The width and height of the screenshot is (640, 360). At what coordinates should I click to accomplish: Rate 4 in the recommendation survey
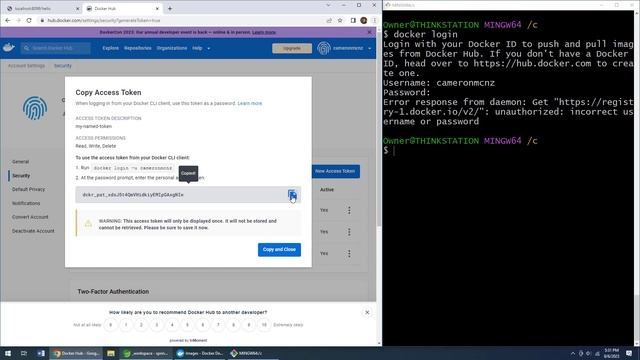click(x=172, y=325)
